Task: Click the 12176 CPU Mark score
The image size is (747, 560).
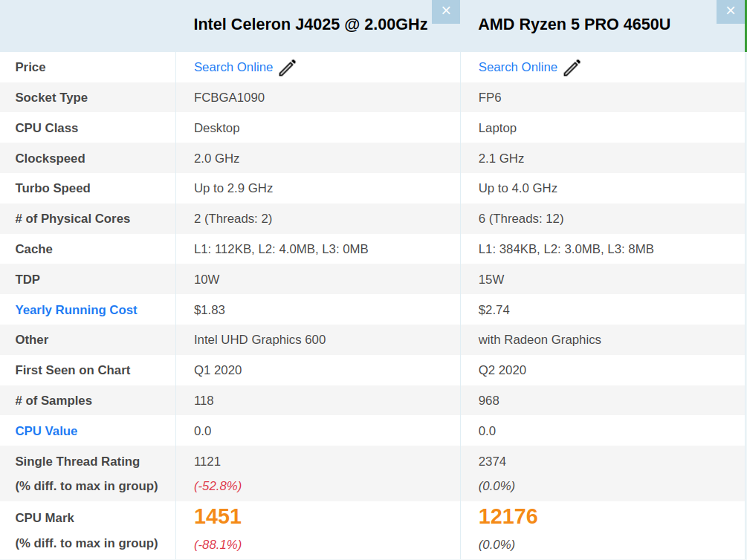Action: click(508, 517)
